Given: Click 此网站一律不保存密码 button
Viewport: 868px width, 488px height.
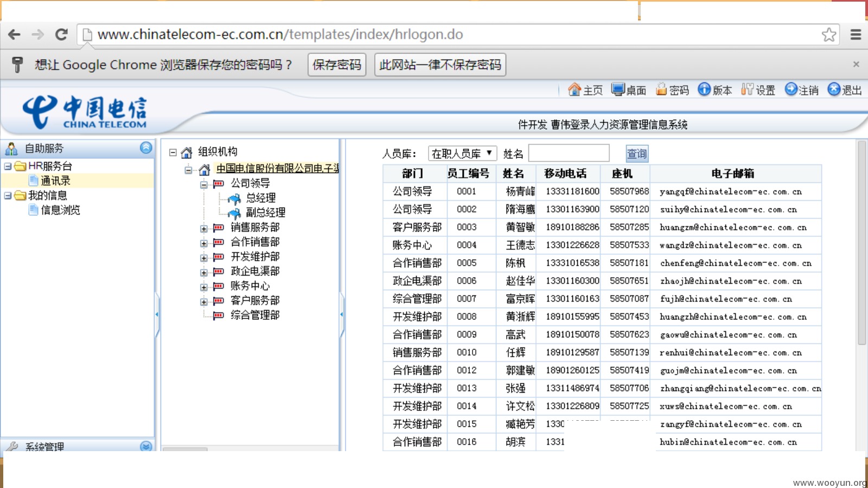Looking at the screenshot, I should pyautogui.click(x=440, y=65).
